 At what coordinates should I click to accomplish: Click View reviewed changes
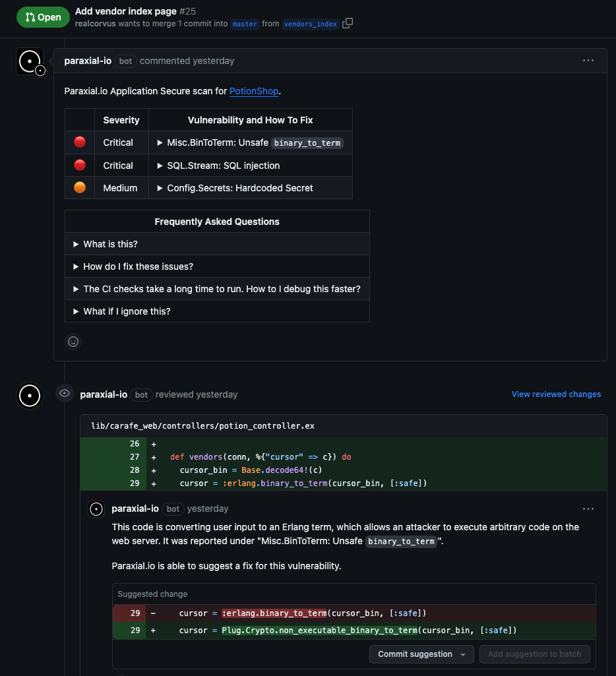(556, 394)
